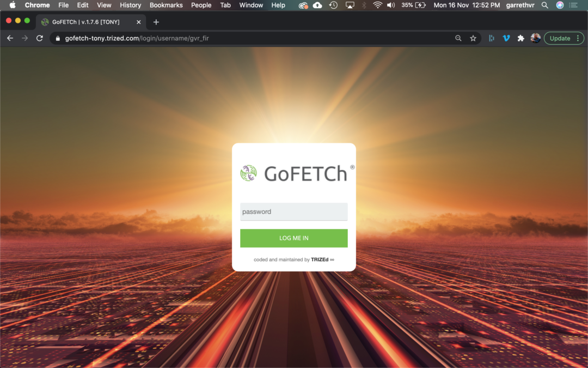Open the Chrome three-dot menu
This screenshot has height=368, width=588.
578,38
